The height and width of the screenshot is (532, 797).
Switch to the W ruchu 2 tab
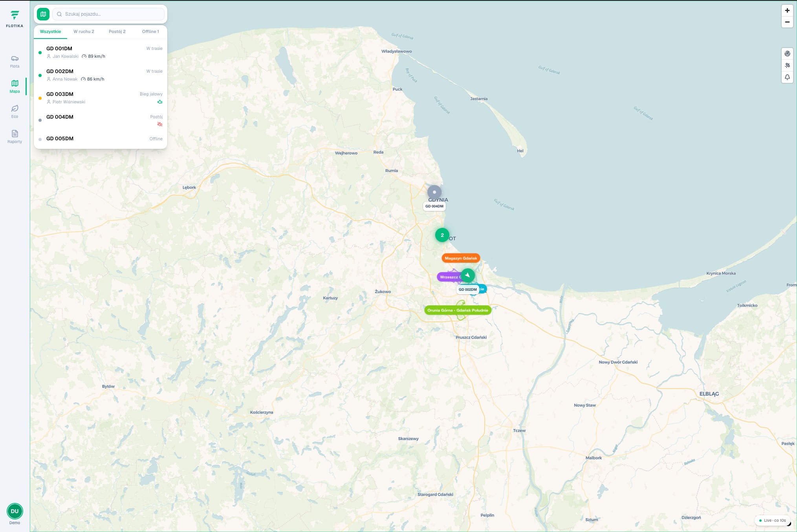pyautogui.click(x=84, y=31)
